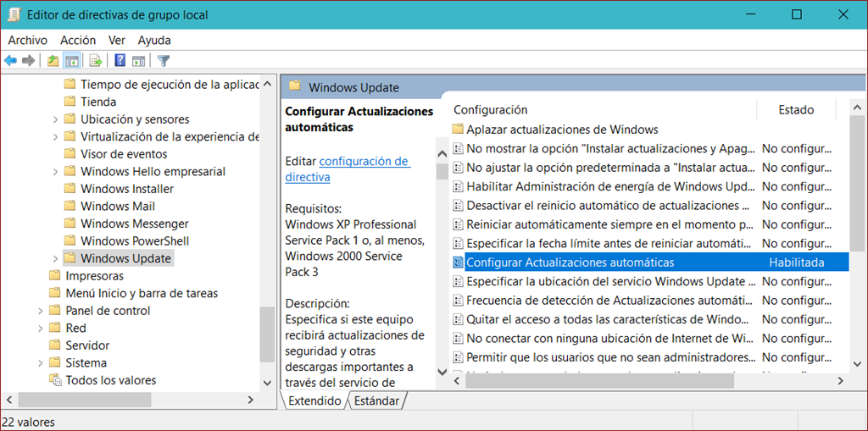Click the policy list vertical scroll down arrow

click(856, 363)
